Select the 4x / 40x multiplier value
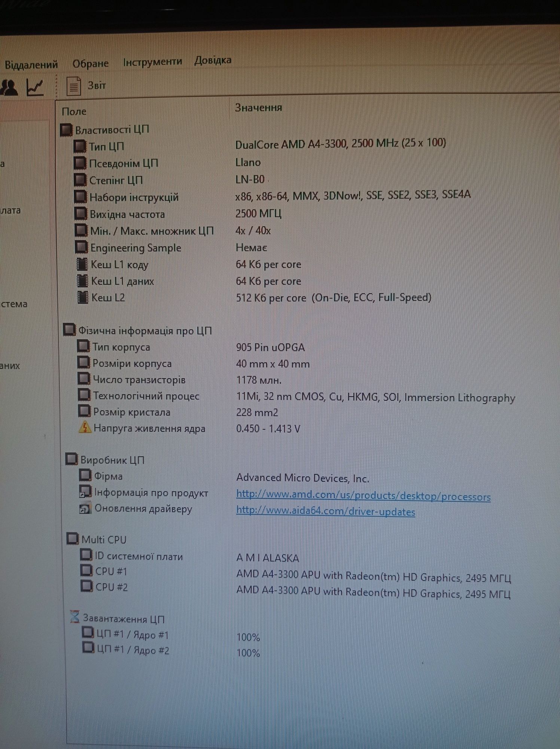The image size is (560, 749). click(x=253, y=231)
